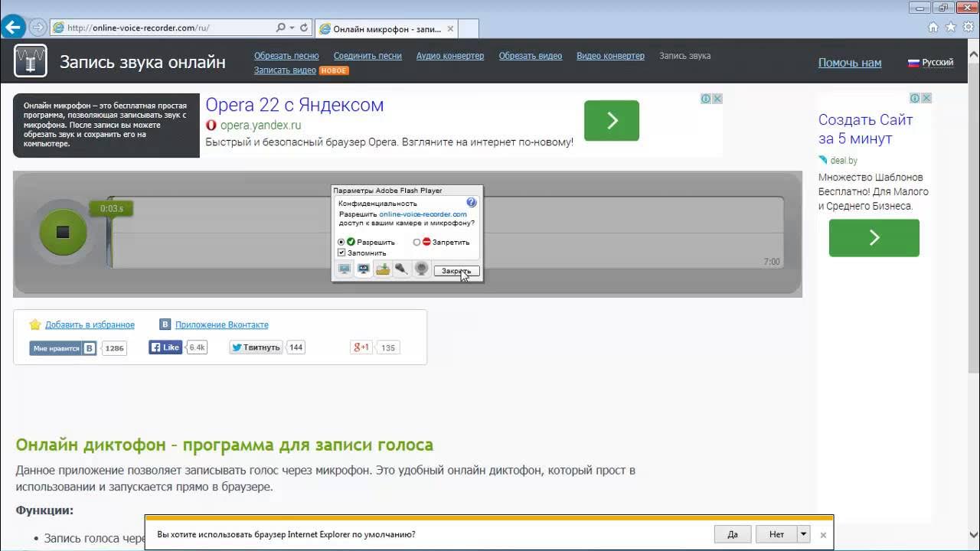Click the browser forward arrow
Viewport: 980px width, 551px height.
[x=38, y=28]
